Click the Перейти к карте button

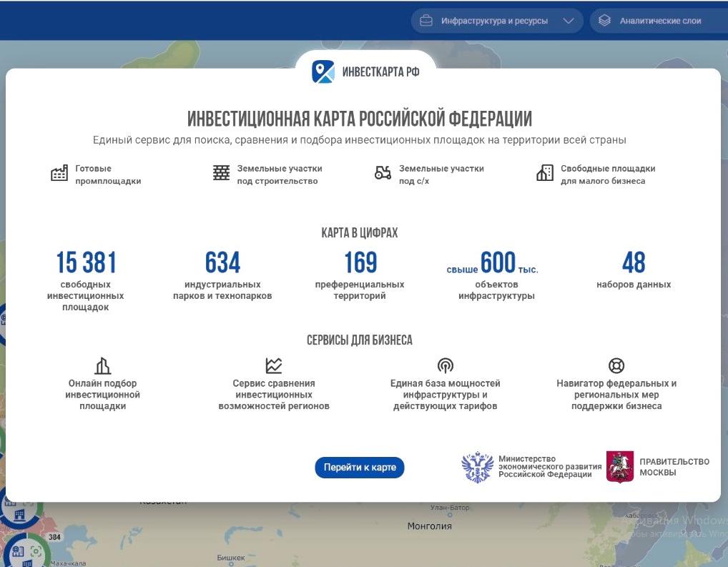click(360, 467)
